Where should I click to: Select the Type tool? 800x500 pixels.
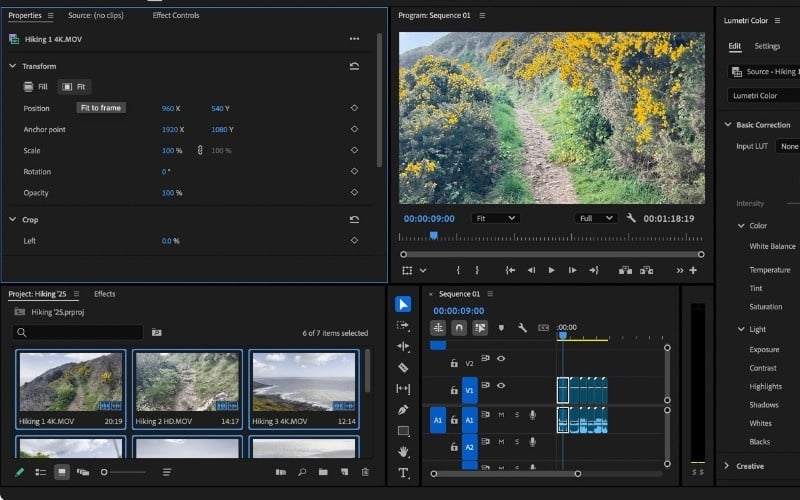click(403, 473)
